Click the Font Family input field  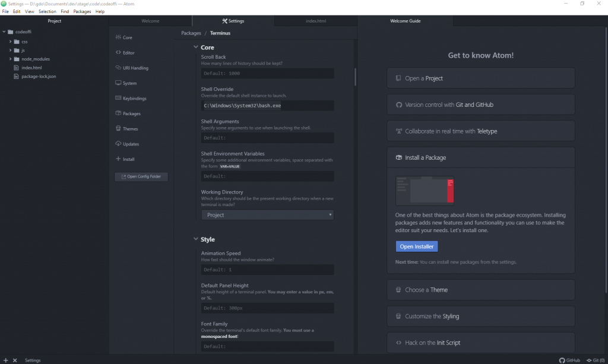pyautogui.click(x=268, y=346)
